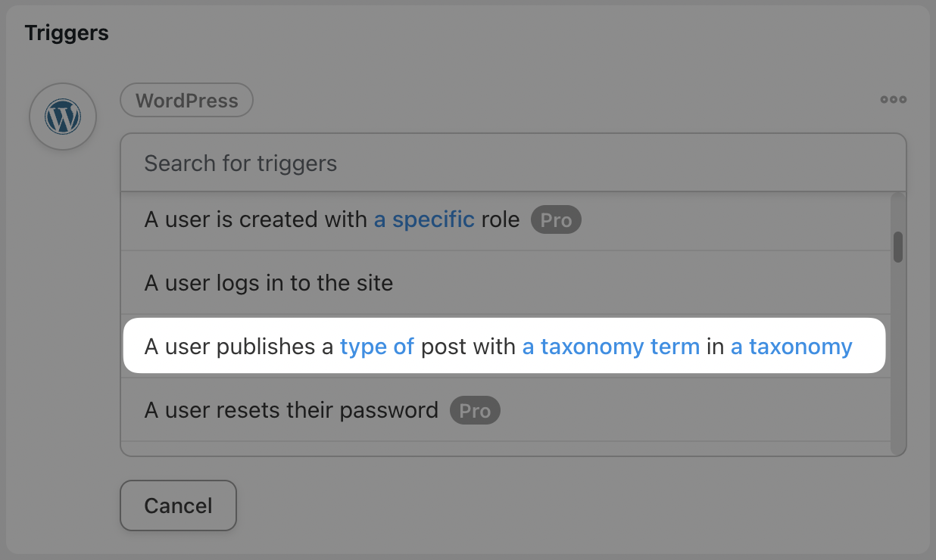Click the WordPress integration label pill

point(186,101)
